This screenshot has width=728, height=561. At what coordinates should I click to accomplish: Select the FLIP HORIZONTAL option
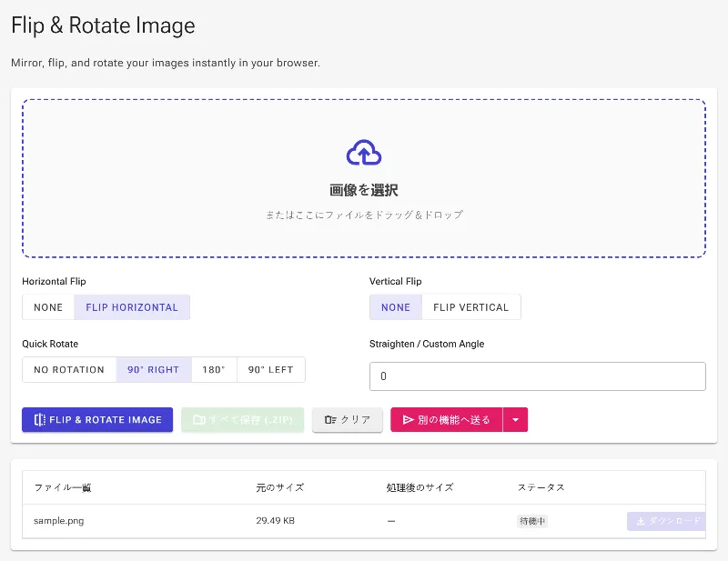(132, 307)
